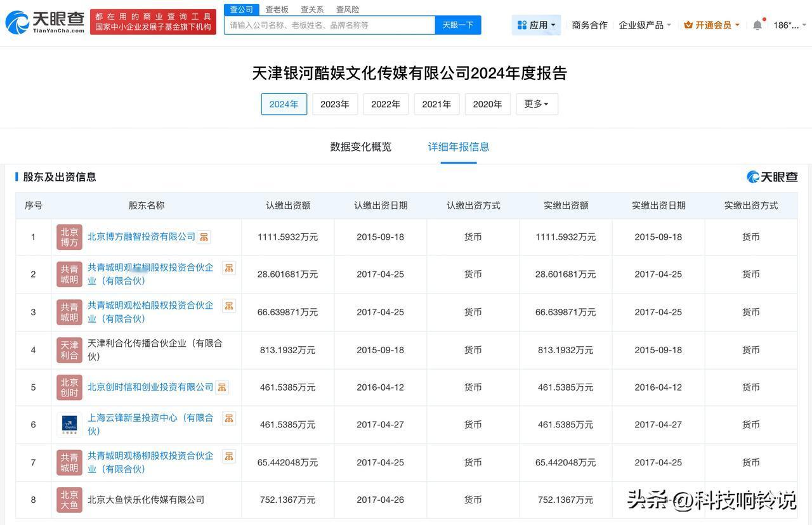Click the 天津利合 red shareholder avatar
The height and width of the screenshot is (525, 812).
tap(69, 350)
